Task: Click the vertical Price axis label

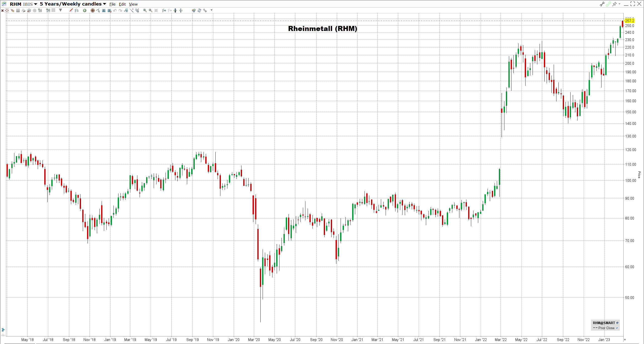Action: click(x=639, y=175)
